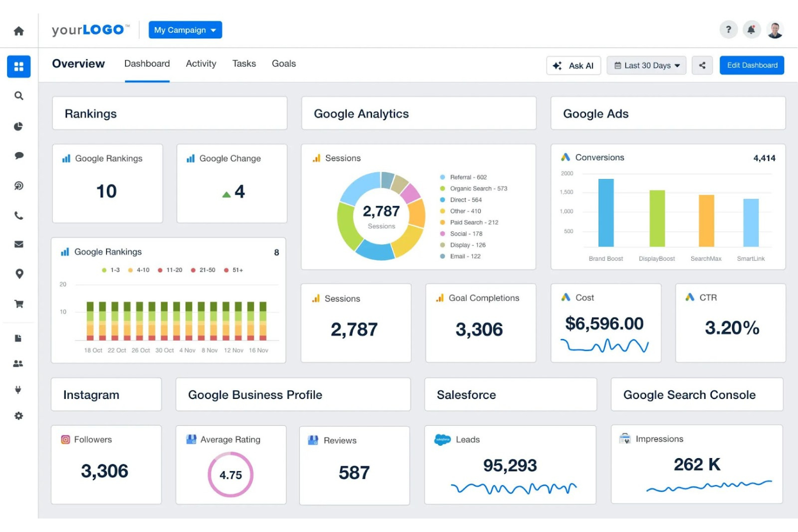
Task: Click the analytics icon beside Goal Completions
Action: [440, 298]
